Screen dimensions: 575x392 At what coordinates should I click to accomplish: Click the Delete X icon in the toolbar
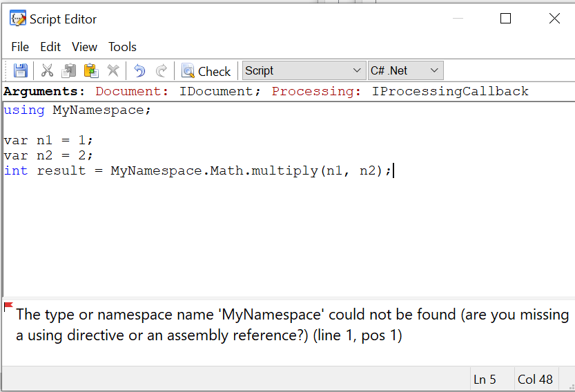(113, 70)
